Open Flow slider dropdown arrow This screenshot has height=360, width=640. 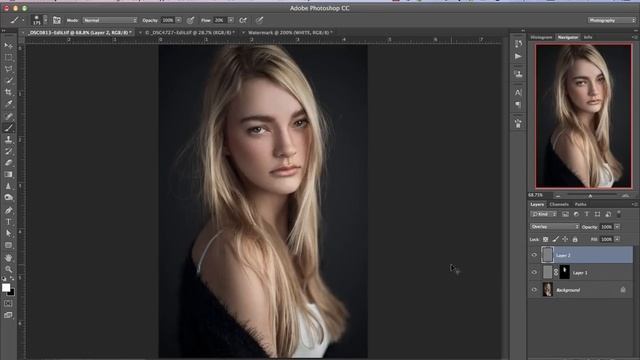[231, 20]
